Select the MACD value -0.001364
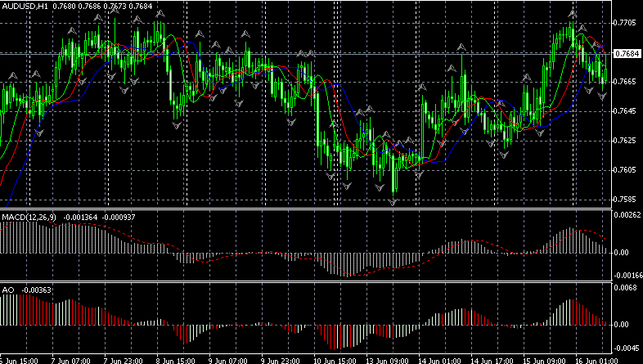Screen dimensions: 643x364 point(81,218)
